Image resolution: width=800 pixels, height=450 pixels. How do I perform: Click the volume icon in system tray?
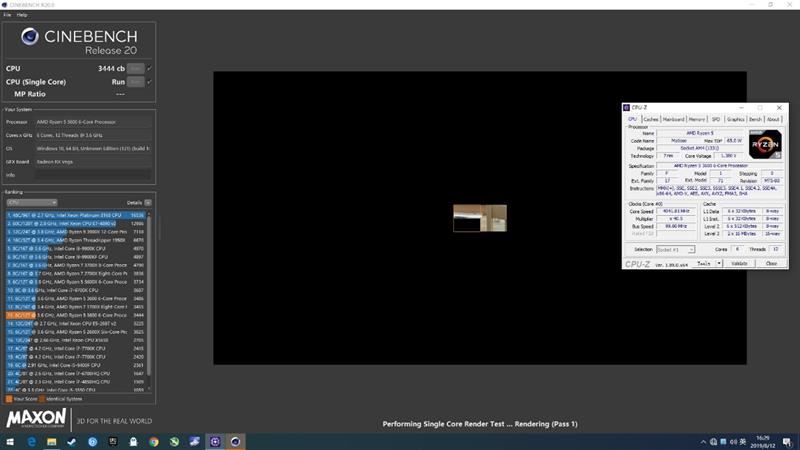[733, 442]
